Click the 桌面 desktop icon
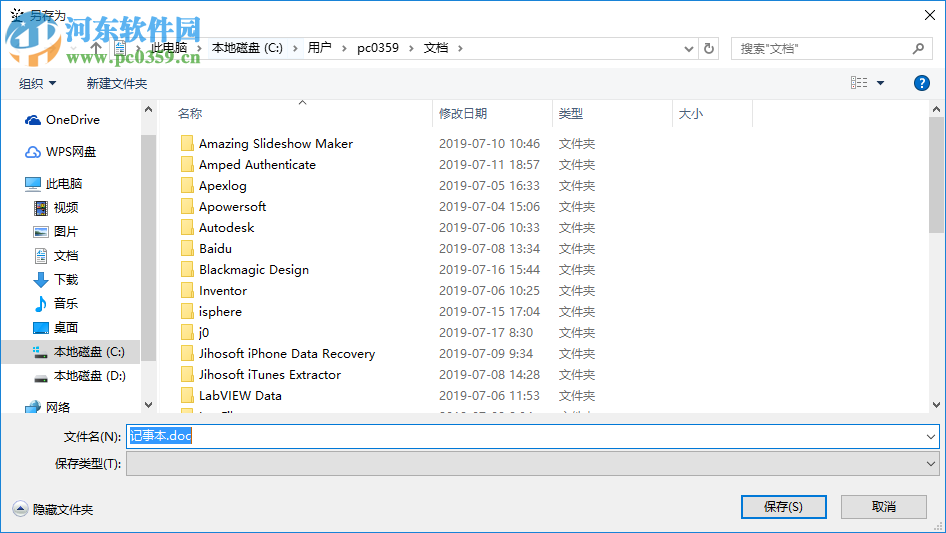This screenshot has width=946, height=533. click(x=40, y=328)
